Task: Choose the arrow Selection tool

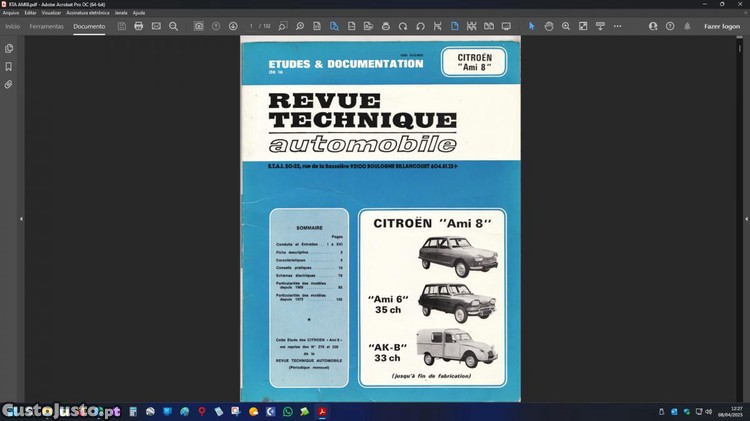Action: tap(532, 26)
